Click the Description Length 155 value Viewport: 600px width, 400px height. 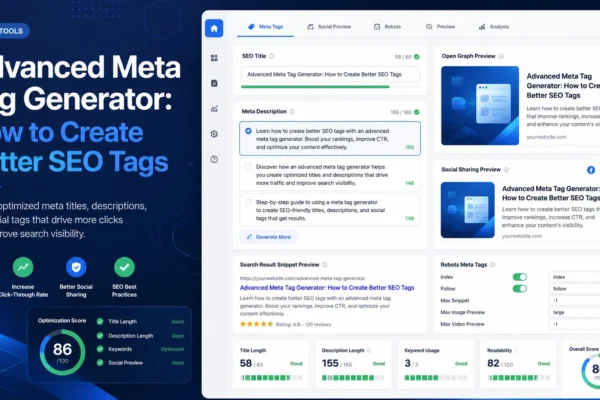[337, 363]
